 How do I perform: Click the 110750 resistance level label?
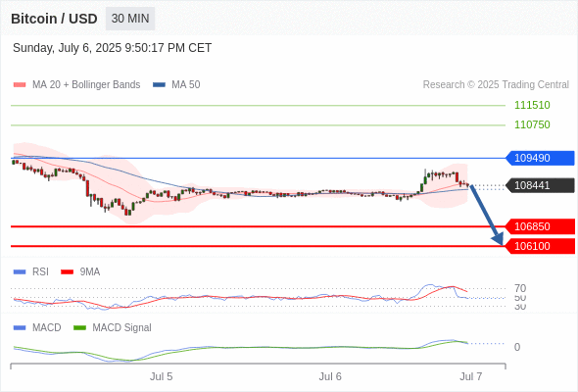click(x=532, y=124)
